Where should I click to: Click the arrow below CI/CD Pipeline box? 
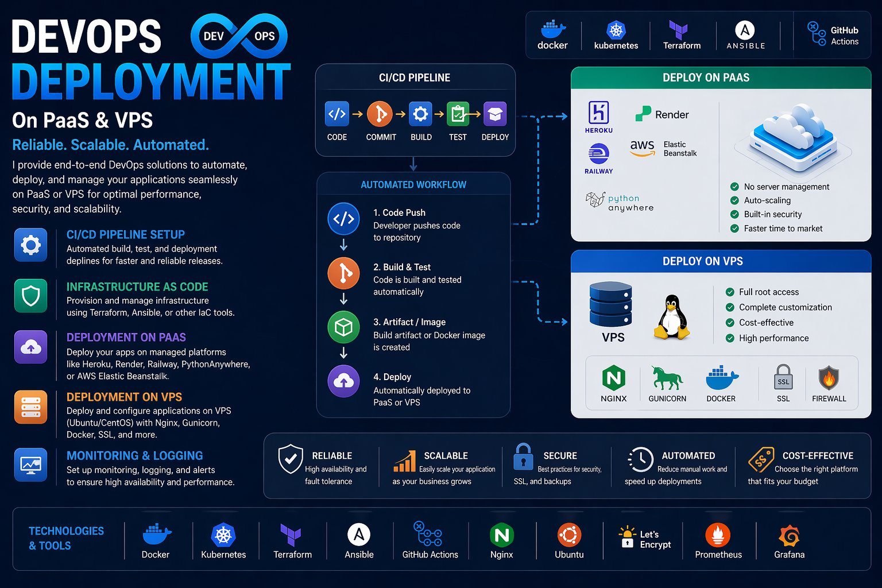coord(413,164)
